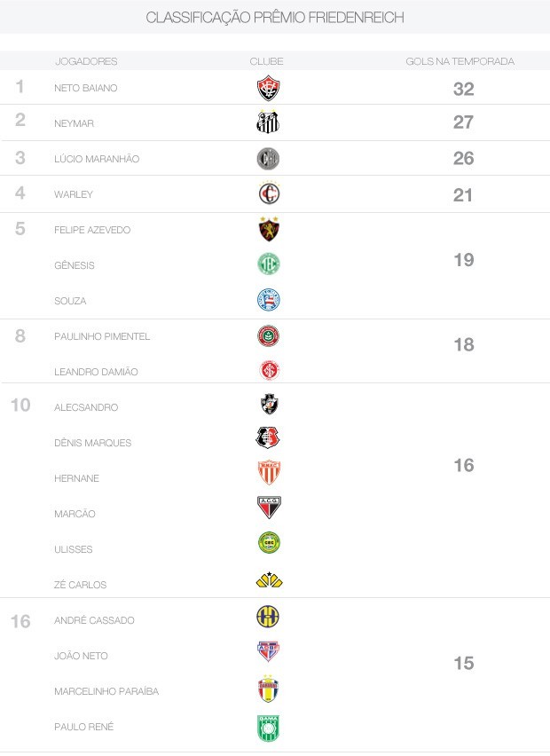Click the green crest next to Paulo René
Screen dimensions: 550x756
point(268,728)
